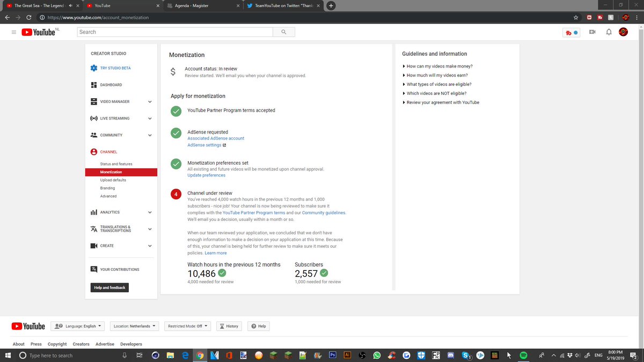
Task: Click the Analytics bar chart icon
Action: pyautogui.click(x=94, y=212)
